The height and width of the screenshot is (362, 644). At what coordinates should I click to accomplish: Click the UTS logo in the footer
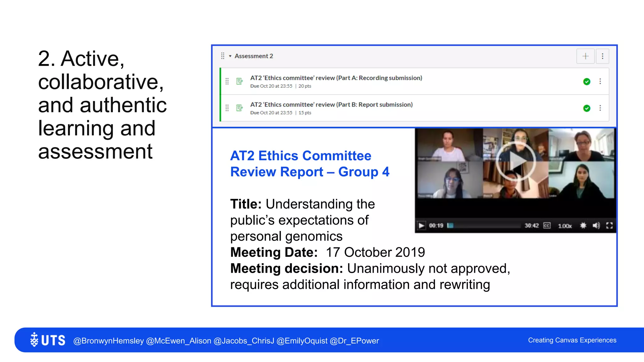(x=48, y=340)
